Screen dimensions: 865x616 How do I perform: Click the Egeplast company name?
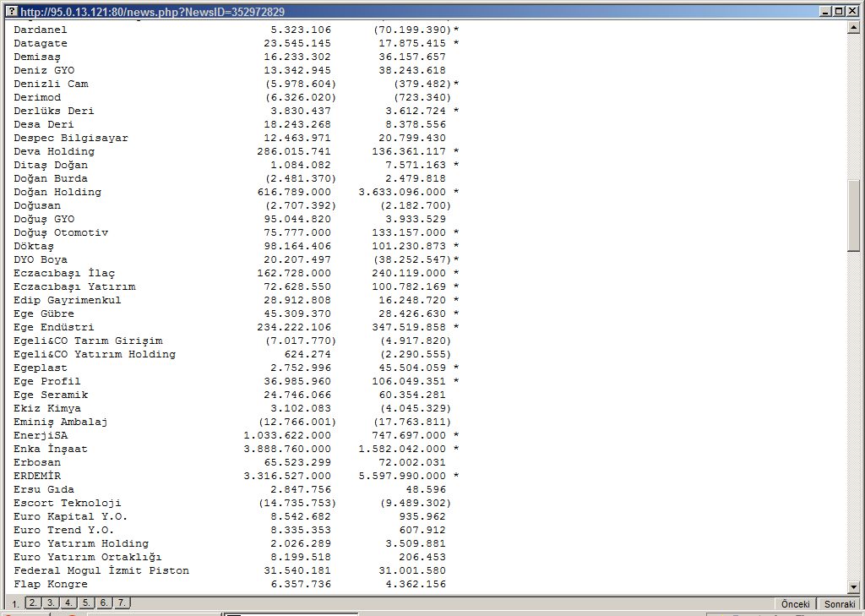tap(41, 368)
